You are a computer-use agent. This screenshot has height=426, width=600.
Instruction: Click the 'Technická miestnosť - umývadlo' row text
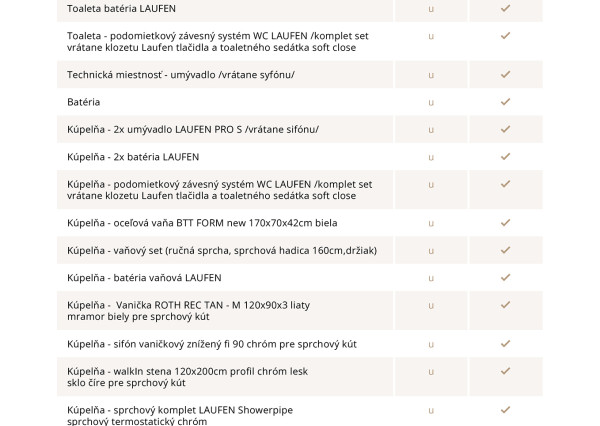coord(181,75)
